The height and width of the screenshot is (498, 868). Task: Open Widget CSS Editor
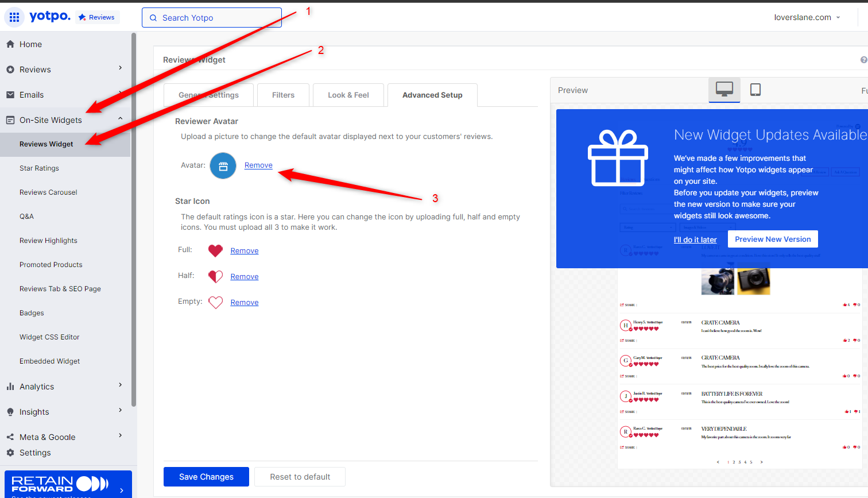click(x=49, y=337)
